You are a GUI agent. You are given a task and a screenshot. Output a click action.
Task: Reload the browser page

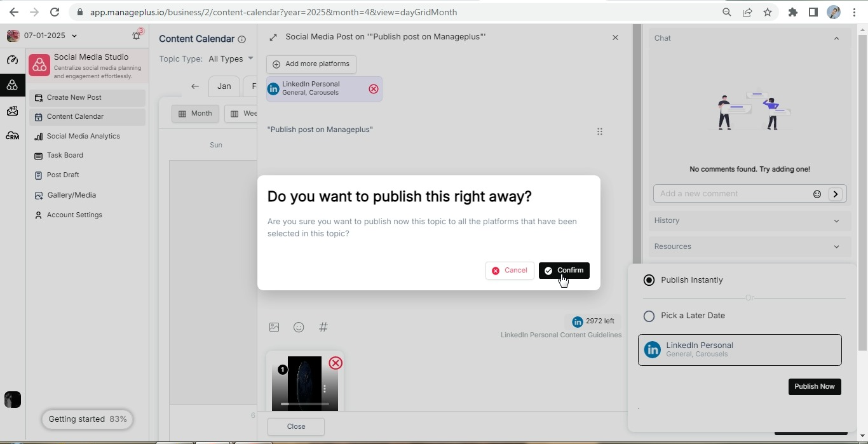(55, 12)
